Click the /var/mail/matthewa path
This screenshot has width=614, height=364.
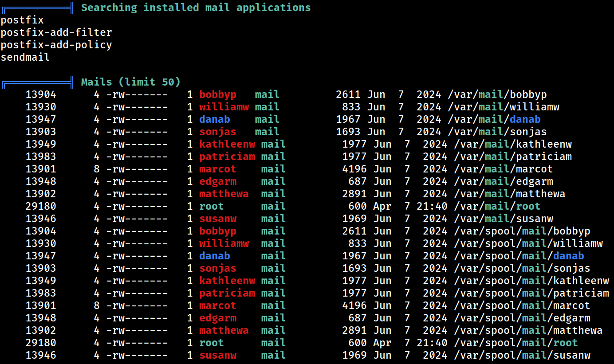[x=510, y=194]
